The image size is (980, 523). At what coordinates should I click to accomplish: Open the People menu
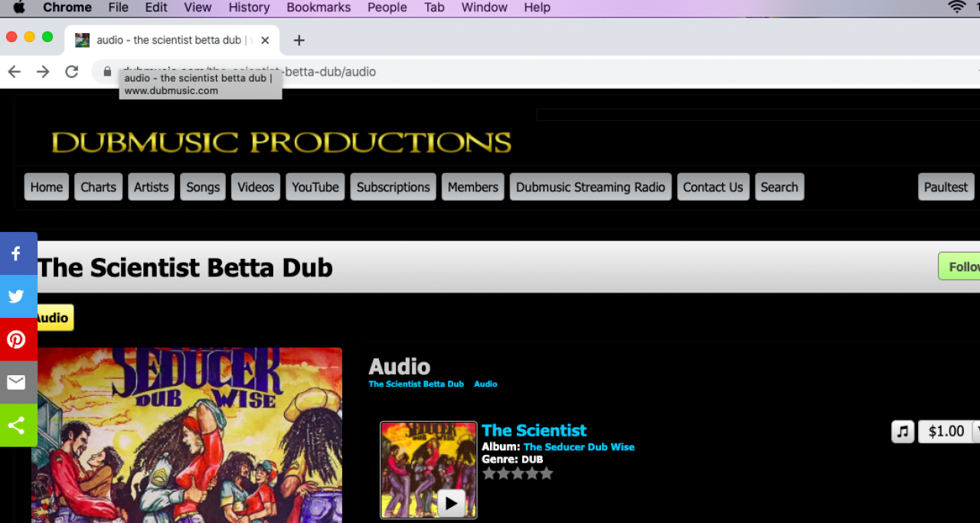point(387,8)
